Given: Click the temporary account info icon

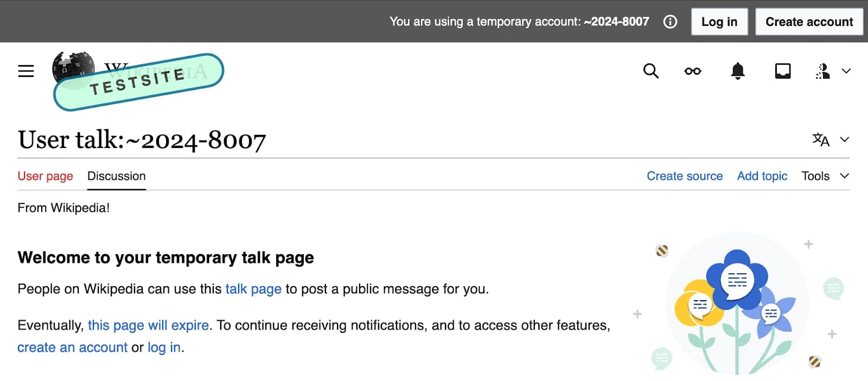Looking at the screenshot, I should point(670,22).
